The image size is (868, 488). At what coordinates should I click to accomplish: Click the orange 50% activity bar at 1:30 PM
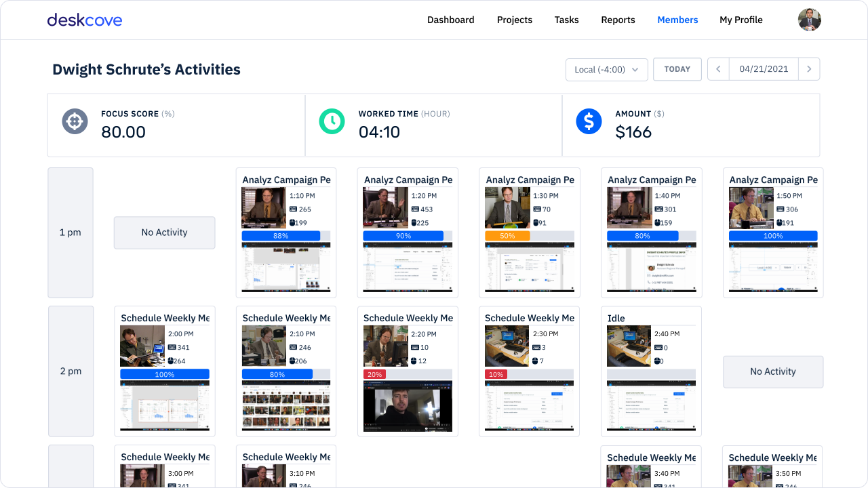(507, 236)
